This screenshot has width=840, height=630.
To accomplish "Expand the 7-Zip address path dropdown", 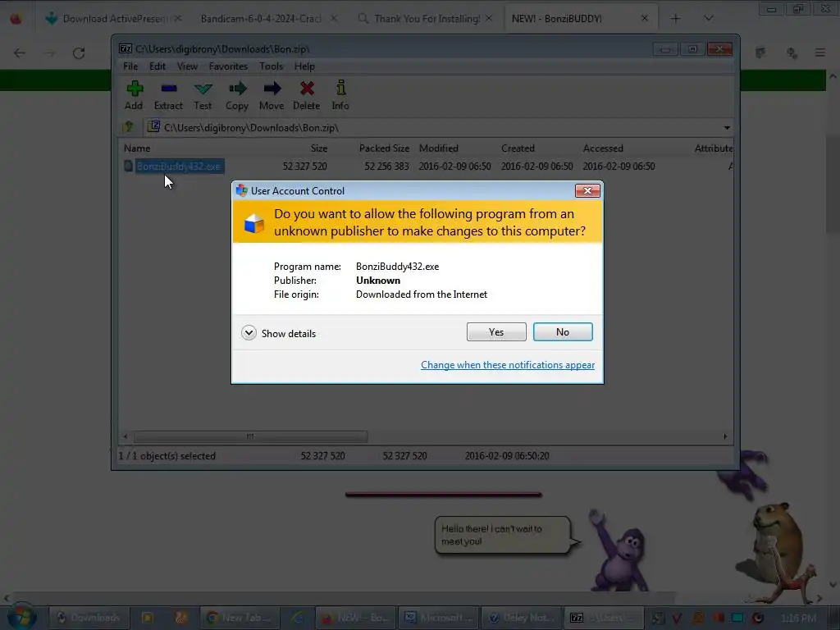I will [x=727, y=127].
